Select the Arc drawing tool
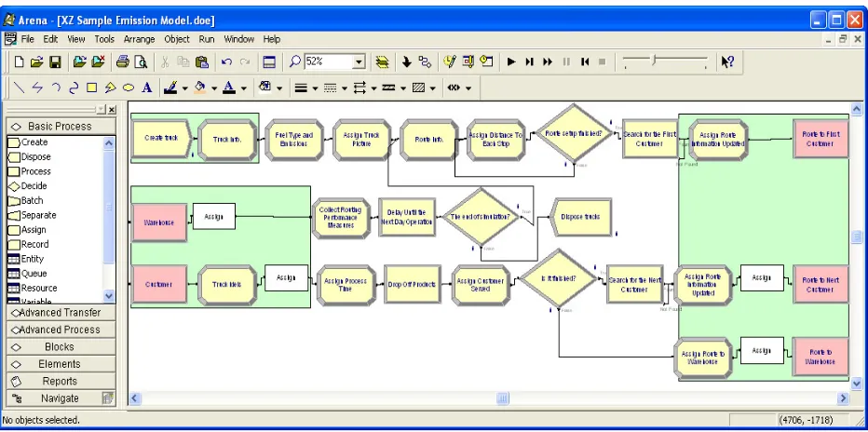Image resolution: width=868 pixels, height=432 pixels. (55, 88)
